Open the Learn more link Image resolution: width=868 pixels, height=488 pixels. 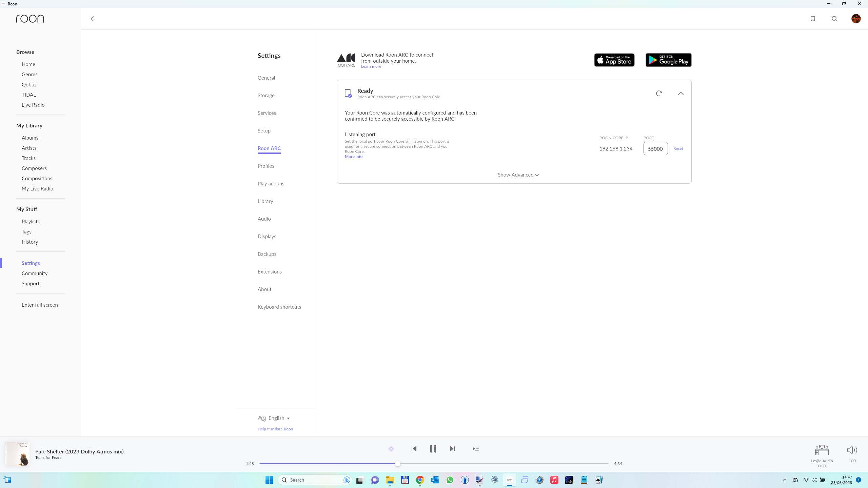tap(371, 66)
